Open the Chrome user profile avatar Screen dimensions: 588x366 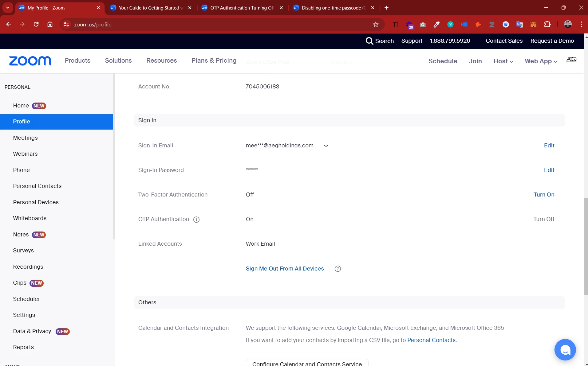(x=568, y=24)
